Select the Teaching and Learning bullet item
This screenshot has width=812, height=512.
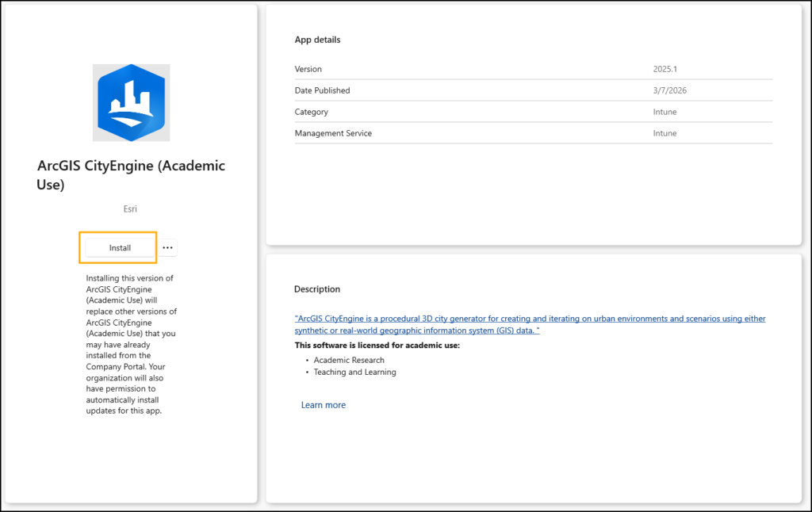[x=354, y=372]
